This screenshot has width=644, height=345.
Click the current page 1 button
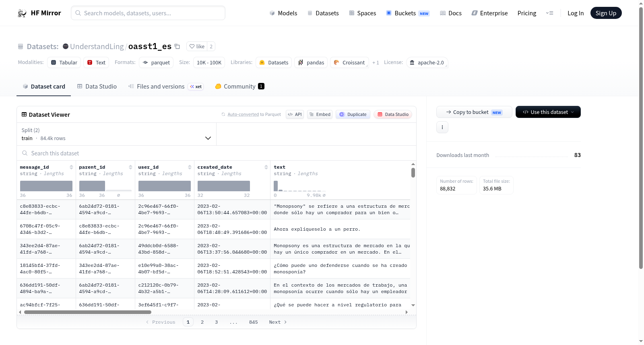click(x=188, y=322)
